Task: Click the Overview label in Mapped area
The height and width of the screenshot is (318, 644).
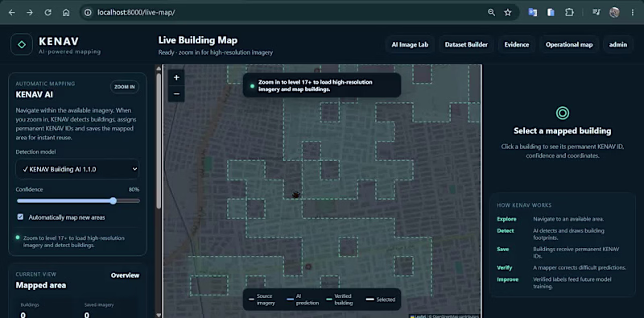Action: (x=126, y=275)
